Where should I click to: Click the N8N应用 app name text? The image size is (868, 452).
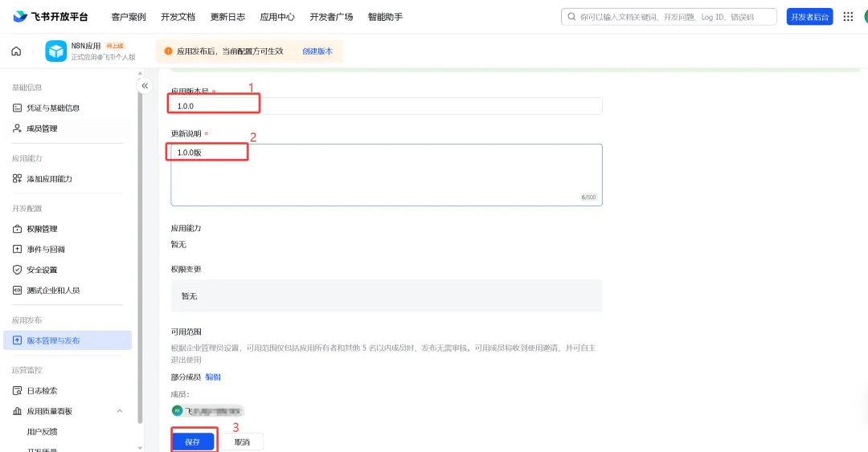(x=86, y=46)
